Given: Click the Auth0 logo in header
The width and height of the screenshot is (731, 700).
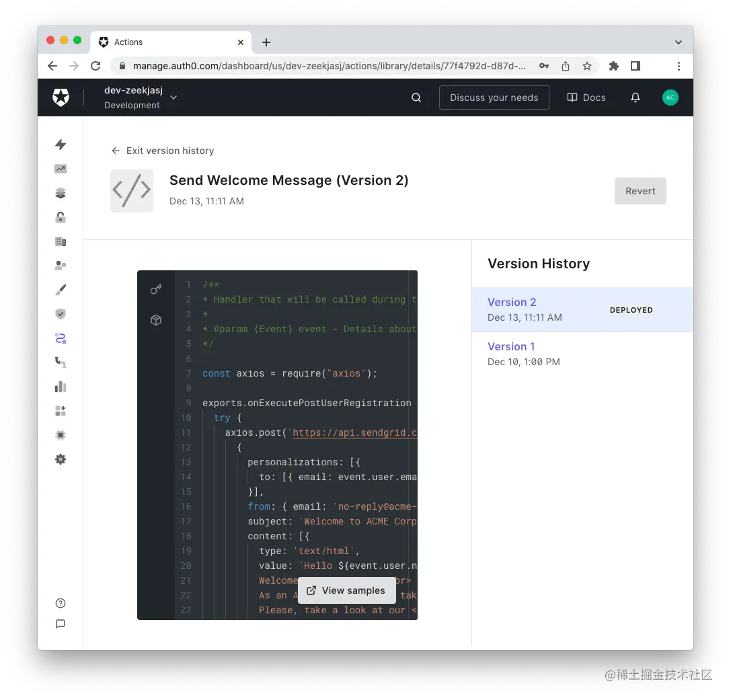Looking at the screenshot, I should (x=61, y=98).
